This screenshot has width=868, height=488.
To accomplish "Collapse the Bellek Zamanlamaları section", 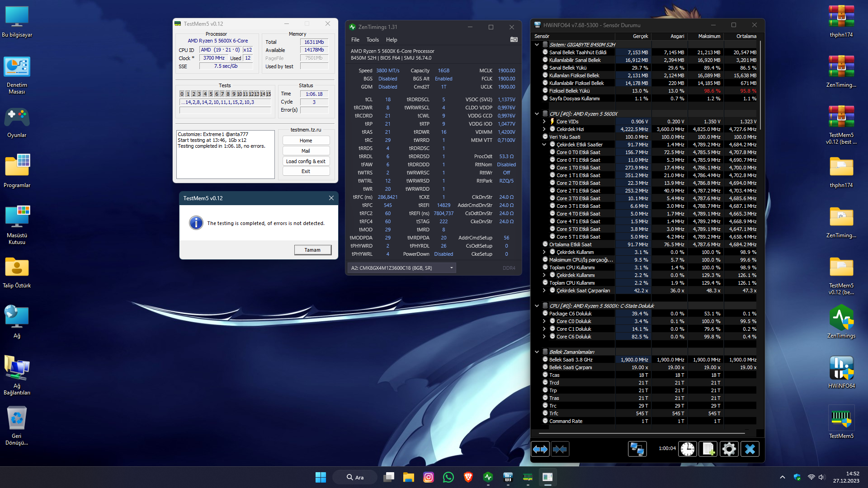I will point(537,352).
